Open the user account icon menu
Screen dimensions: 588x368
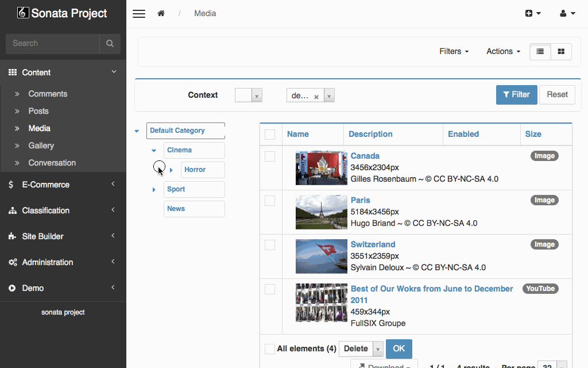pyautogui.click(x=567, y=13)
